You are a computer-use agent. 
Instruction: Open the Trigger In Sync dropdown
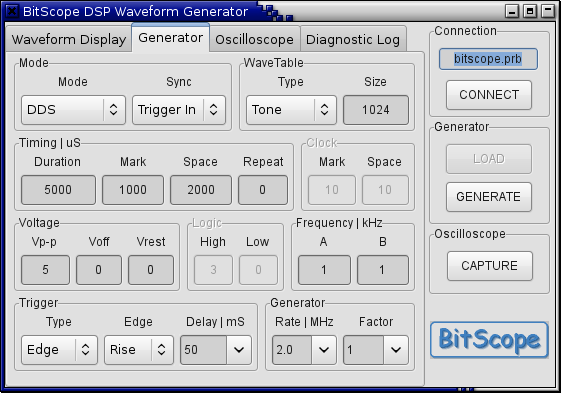[x=179, y=110]
